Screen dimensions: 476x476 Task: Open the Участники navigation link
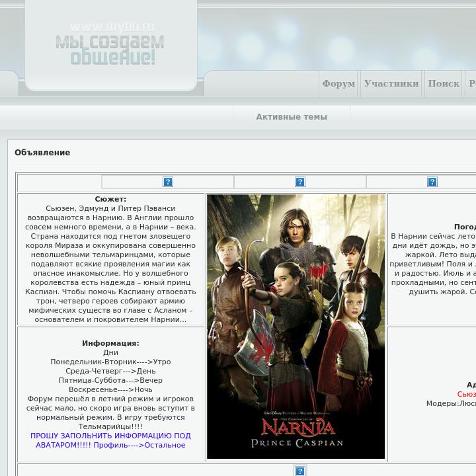(x=391, y=83)
